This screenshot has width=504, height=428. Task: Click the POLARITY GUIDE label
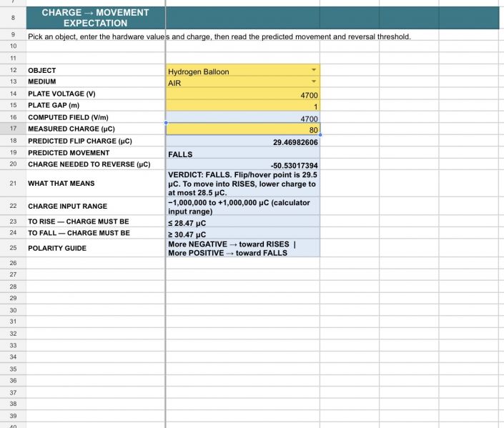point(57,249)
